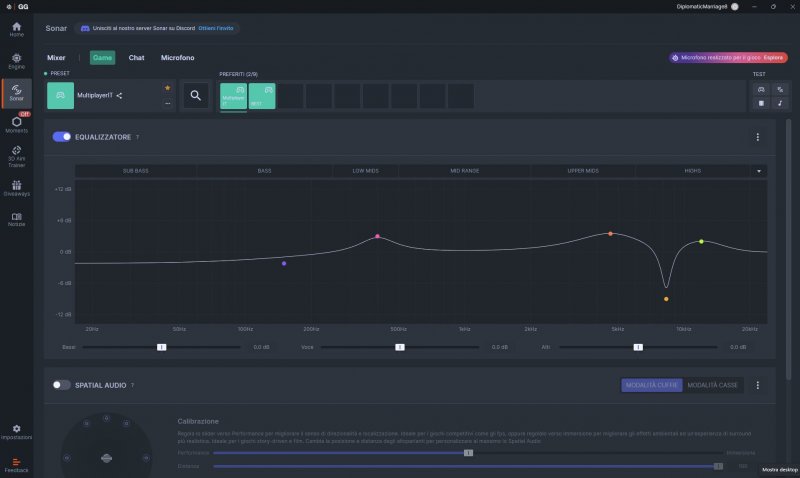Open the Giveaways section
The height and width of the screenshot is (478, 800).
click(x=16, y=187)
